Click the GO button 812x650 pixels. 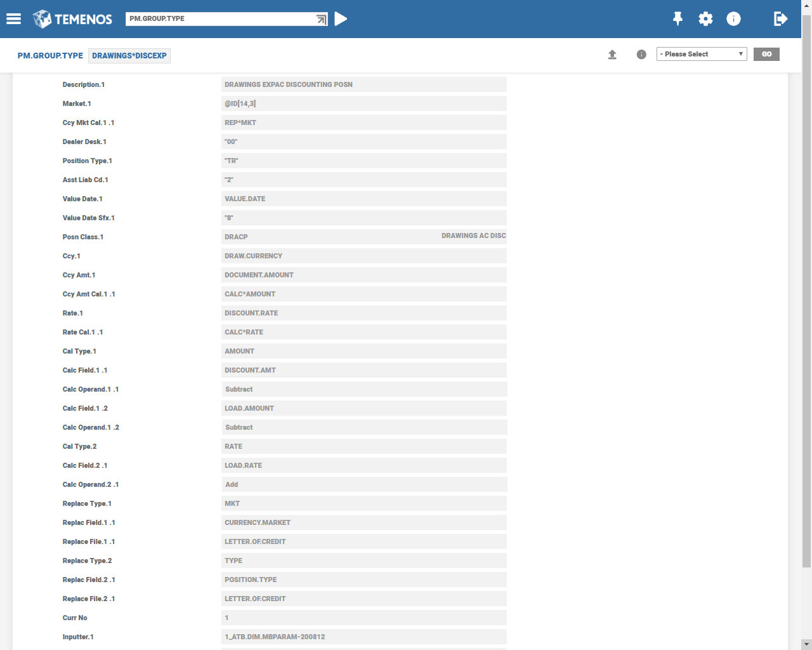(x=766, y=54)
